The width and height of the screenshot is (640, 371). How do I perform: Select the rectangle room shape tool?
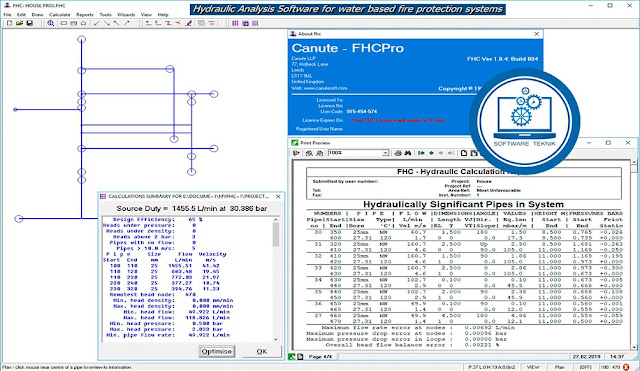pyautogui.click(x=64, y=23)
